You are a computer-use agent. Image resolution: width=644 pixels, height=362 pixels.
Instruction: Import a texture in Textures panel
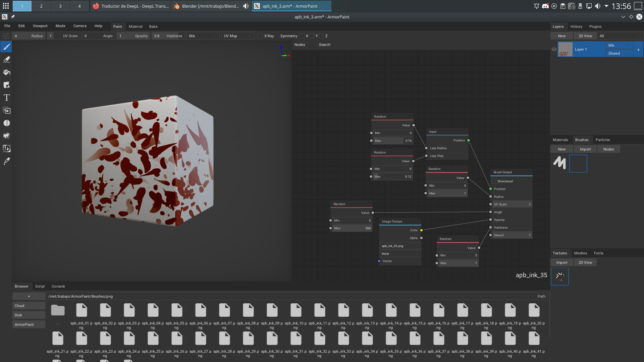tap(562, 262)
